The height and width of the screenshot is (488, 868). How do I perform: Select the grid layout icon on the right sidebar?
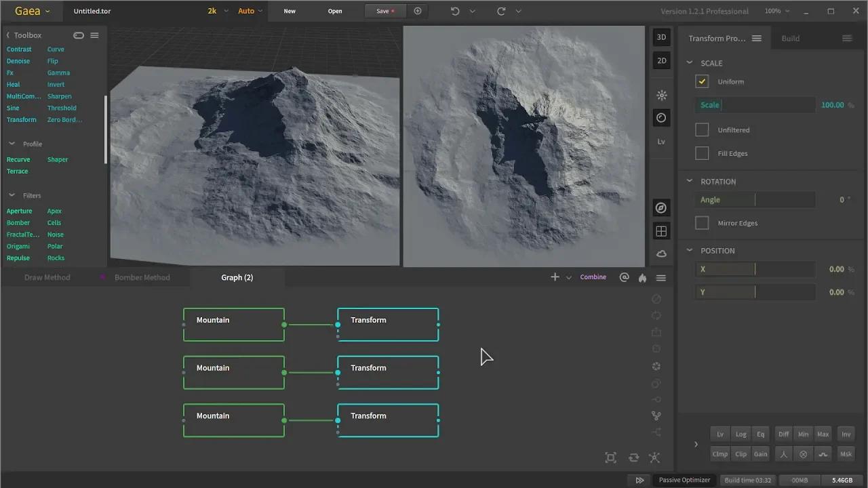(661, 230)
